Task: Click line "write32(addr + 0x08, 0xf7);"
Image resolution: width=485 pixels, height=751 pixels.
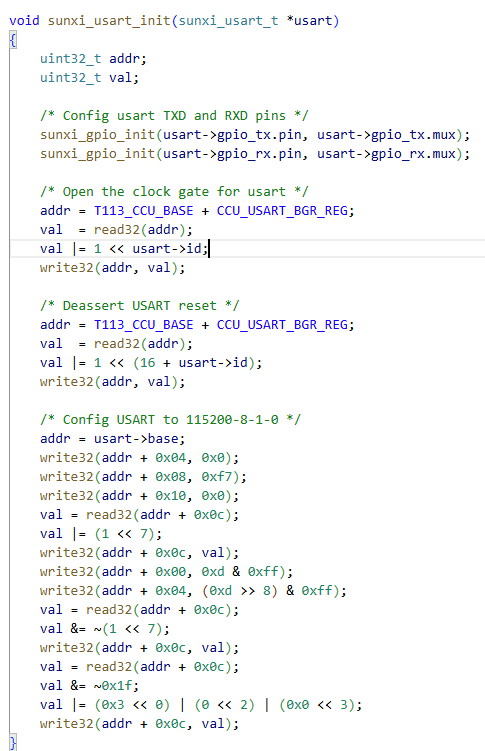Action: coord(143,477)
